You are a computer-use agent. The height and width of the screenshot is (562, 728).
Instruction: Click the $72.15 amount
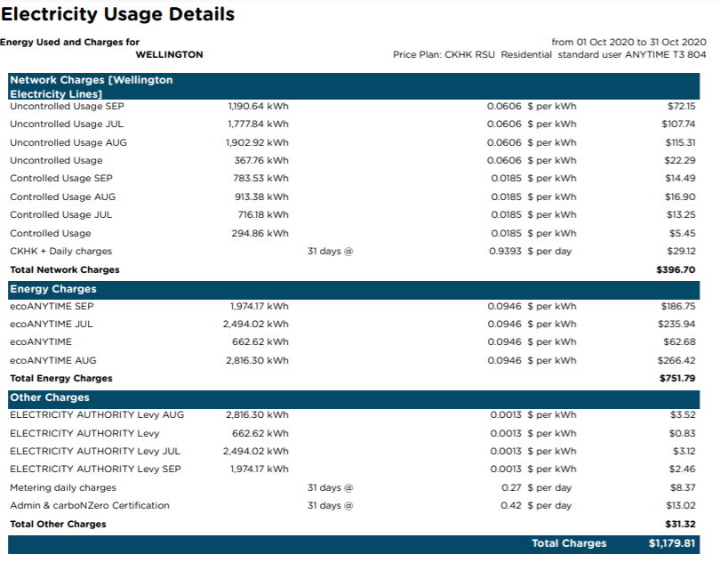click(681, 106)
